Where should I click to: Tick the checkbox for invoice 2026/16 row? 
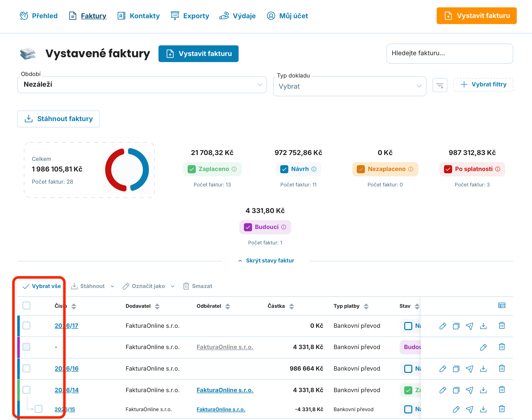[26, 368]
